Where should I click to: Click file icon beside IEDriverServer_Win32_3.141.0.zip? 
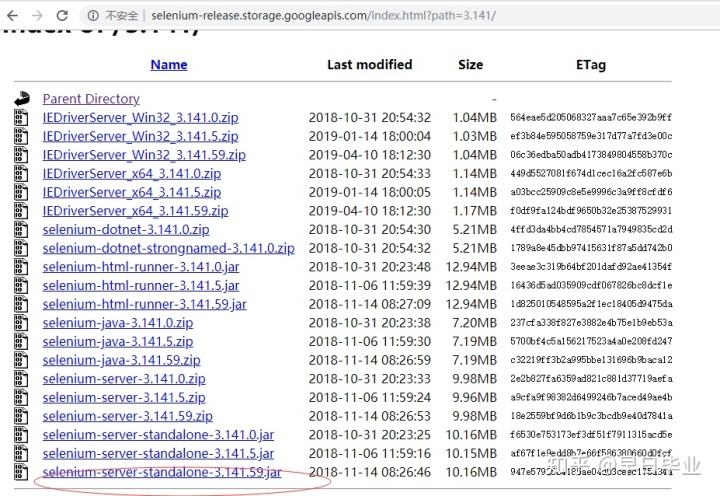[x=22, y=118]
